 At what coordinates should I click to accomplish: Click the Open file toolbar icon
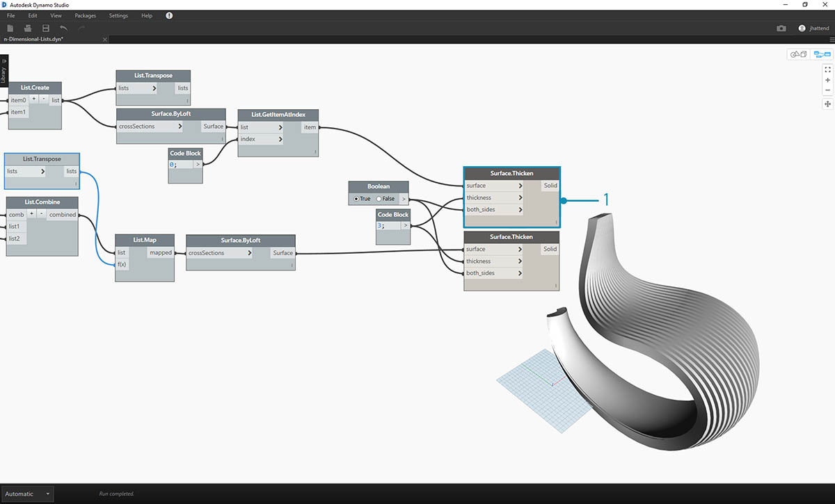point(28,28)
